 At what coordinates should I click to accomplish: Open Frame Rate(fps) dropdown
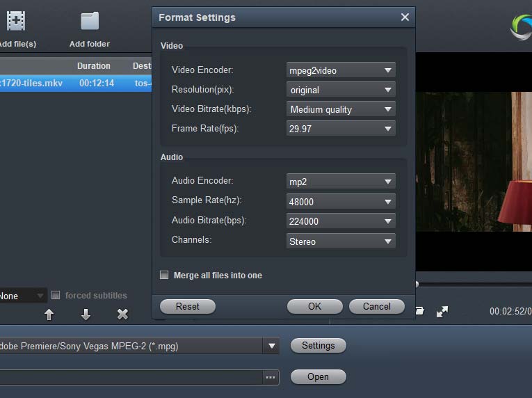[341, 128]
